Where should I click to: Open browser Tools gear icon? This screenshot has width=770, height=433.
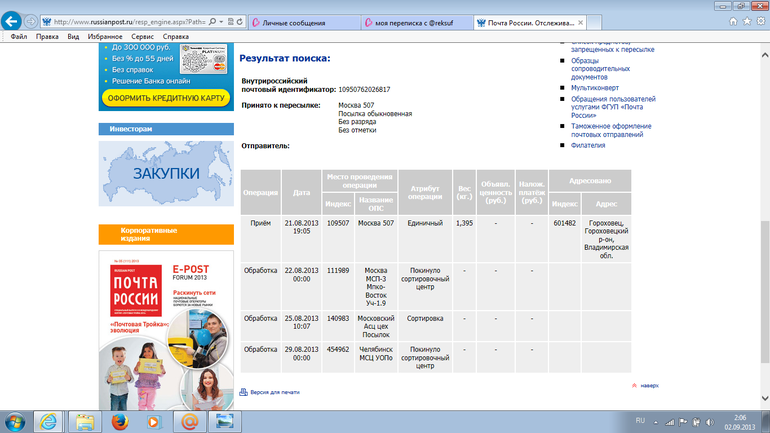[x=761, y=22]
